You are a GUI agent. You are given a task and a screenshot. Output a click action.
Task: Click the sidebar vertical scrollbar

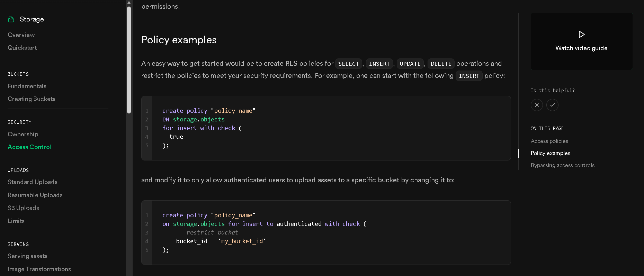129,61
